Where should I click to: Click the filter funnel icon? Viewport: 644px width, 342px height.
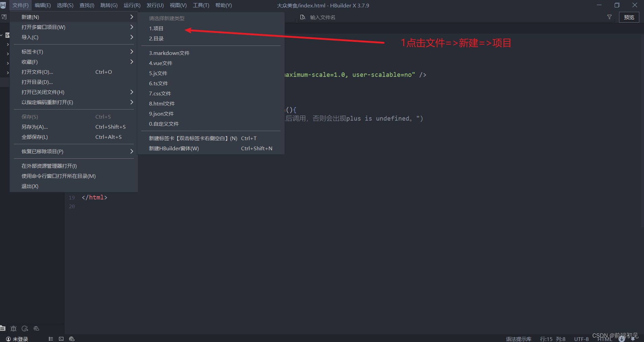pyautogui.click(x=609, y=17)
